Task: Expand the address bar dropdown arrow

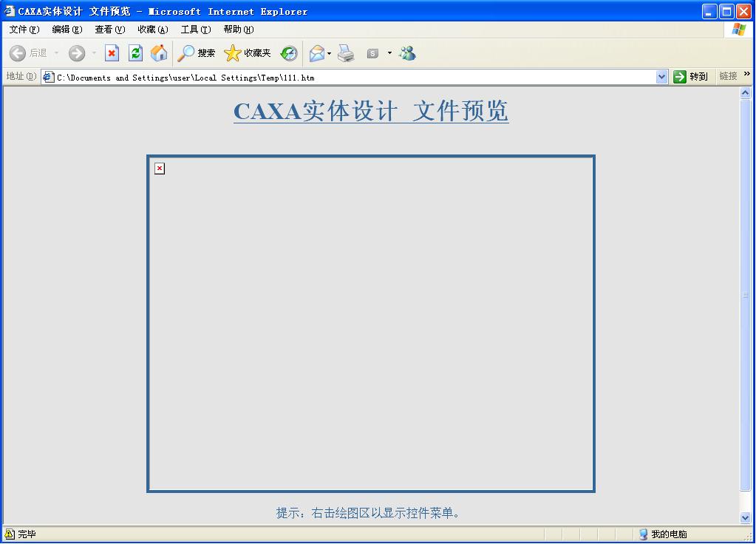Action: (661, 77)
